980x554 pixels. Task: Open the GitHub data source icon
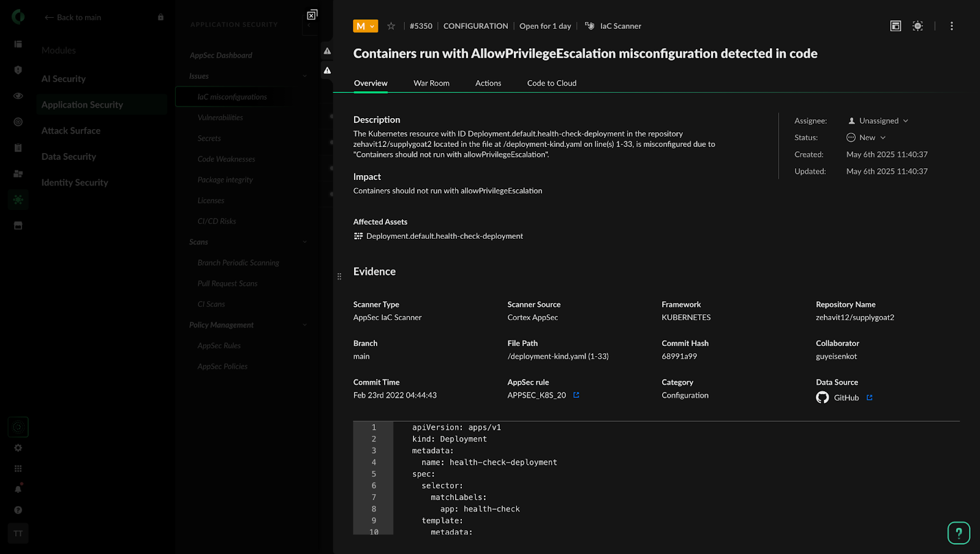pos(822,397)
